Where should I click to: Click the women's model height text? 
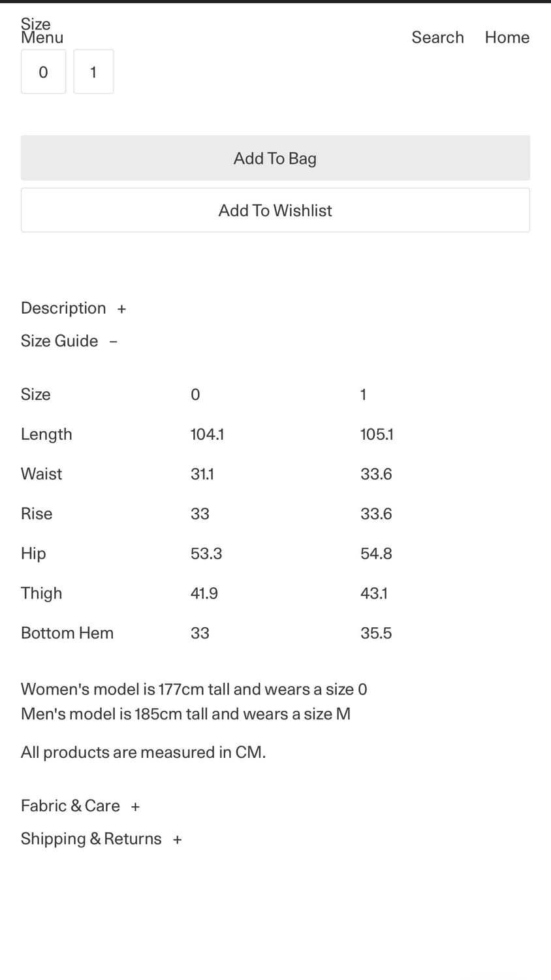[194, 689]
